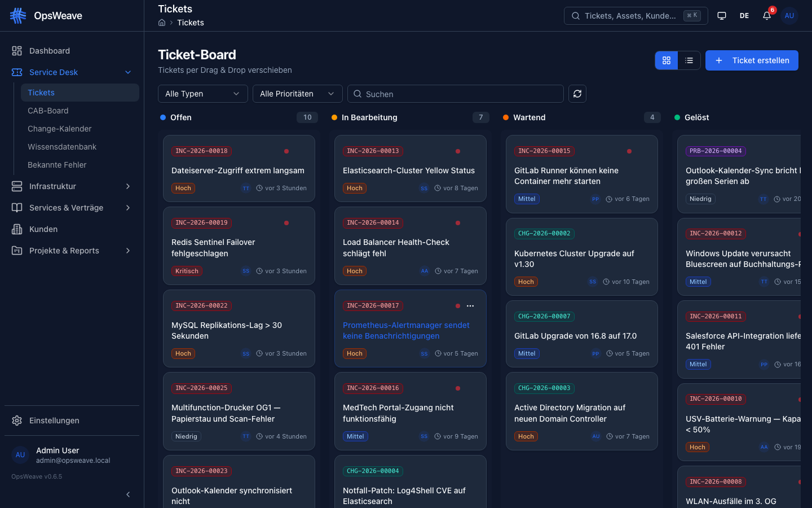This screenshot has height=508, width=812.
Task: Switch the board to grid view
Action: [x=666, y=60]
